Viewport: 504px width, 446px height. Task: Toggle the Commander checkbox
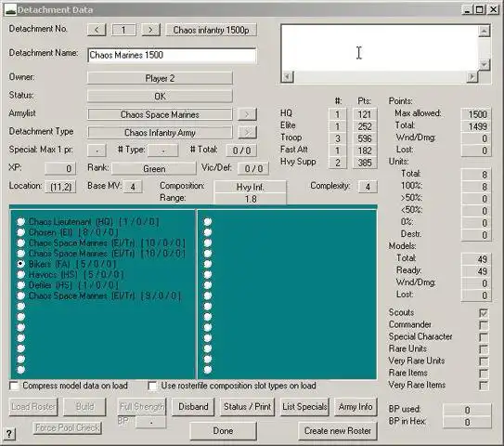[x=483, y=325]
